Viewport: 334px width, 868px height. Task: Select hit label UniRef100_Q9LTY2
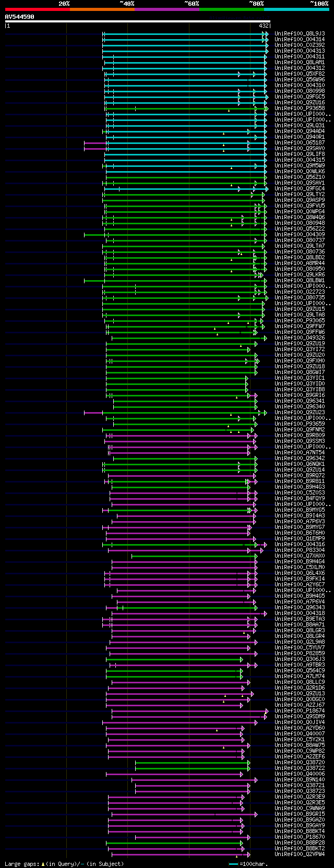[300, 194]
